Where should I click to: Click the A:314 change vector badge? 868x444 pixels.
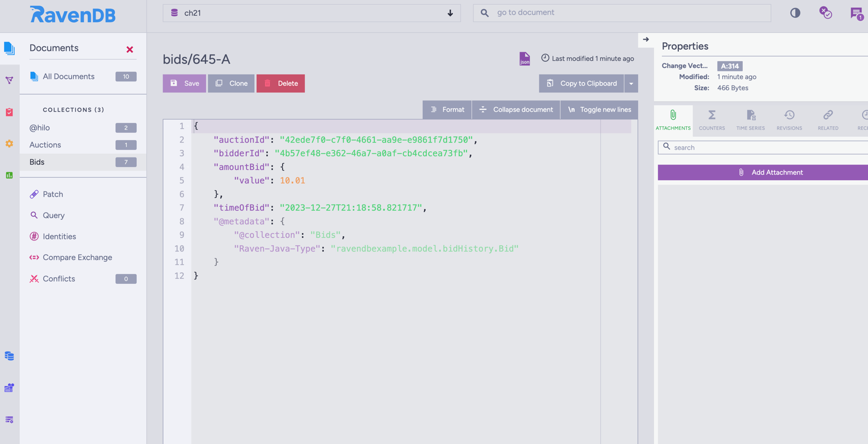point(730,66)
